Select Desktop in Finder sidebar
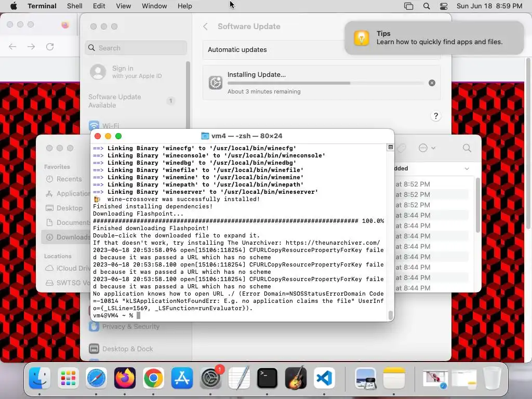 click(64, 208)
